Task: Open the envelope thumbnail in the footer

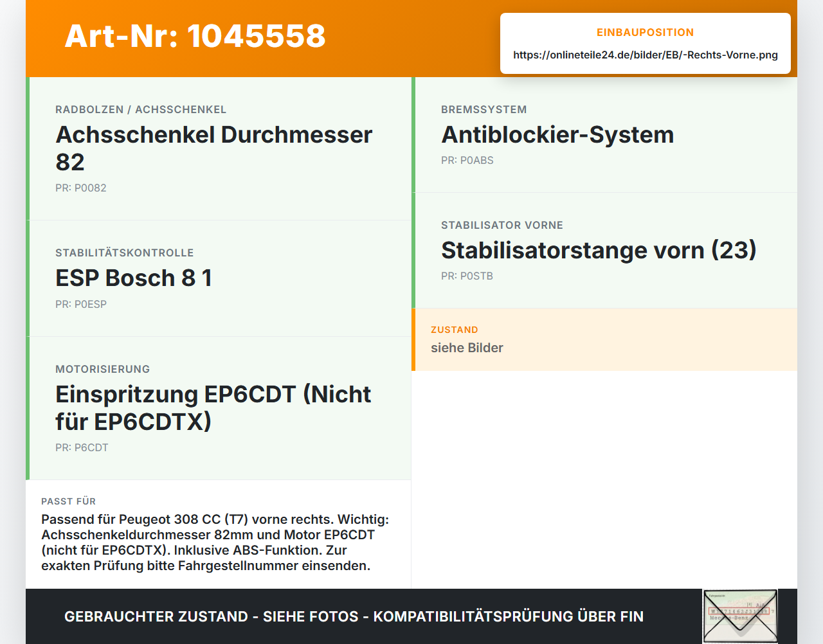Action: click(x=740, y=616)
